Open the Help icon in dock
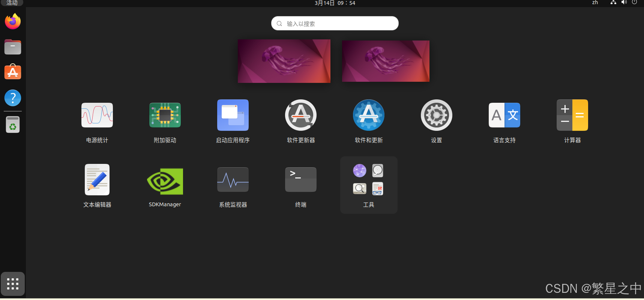 click(x=13, y=98)
